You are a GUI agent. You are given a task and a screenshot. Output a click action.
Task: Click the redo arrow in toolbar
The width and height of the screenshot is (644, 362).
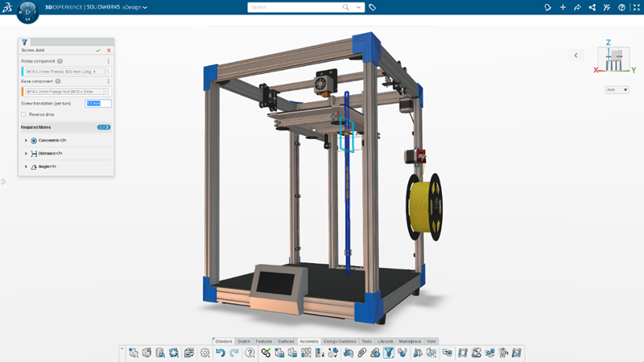[234, 352]
